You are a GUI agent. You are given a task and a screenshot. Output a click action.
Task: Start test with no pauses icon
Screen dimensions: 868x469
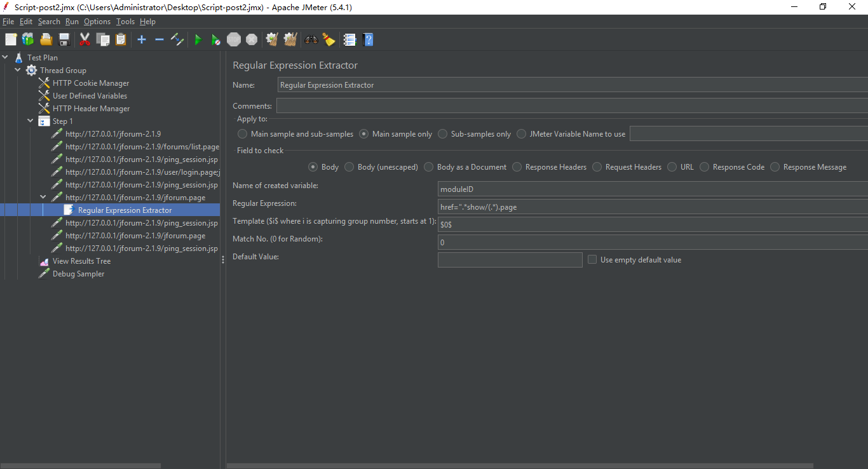tap(216, 39)
